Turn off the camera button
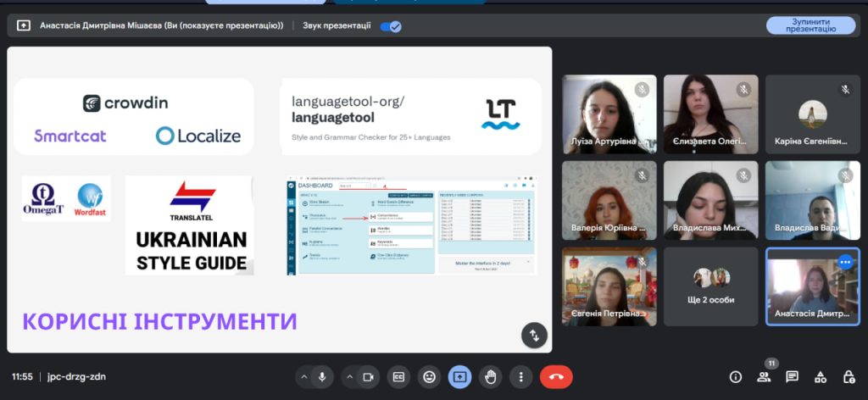The height and width of the screenshot is (400, 868). (368, 377)
